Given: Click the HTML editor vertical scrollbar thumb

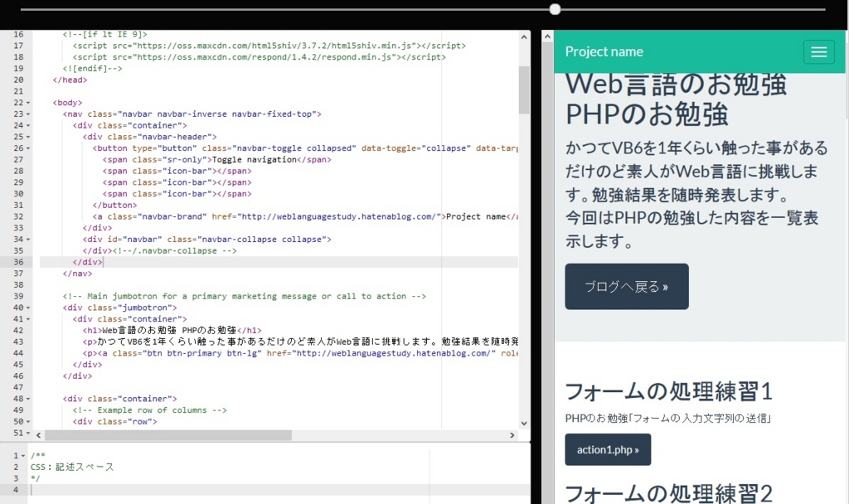Looking at the screenshot, I should 524,90.
